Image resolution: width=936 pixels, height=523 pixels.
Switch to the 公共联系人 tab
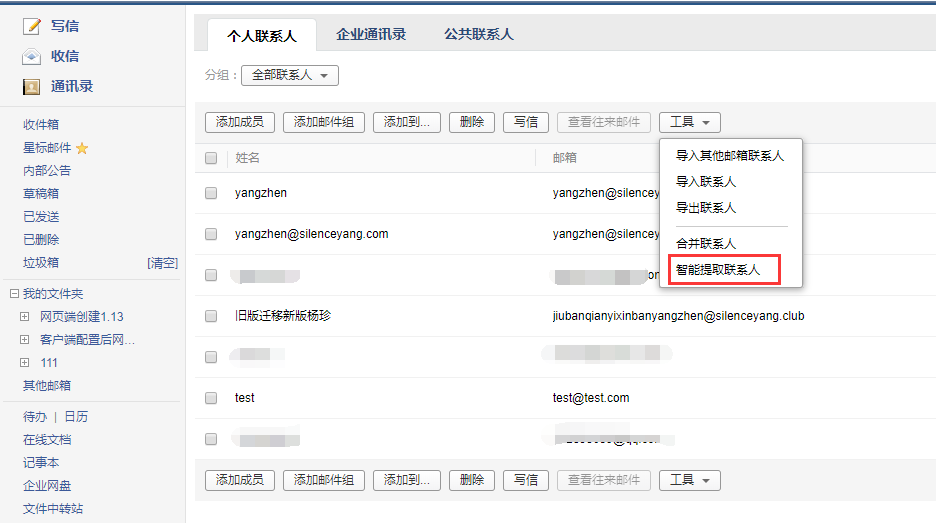click(x=478, y=35)
